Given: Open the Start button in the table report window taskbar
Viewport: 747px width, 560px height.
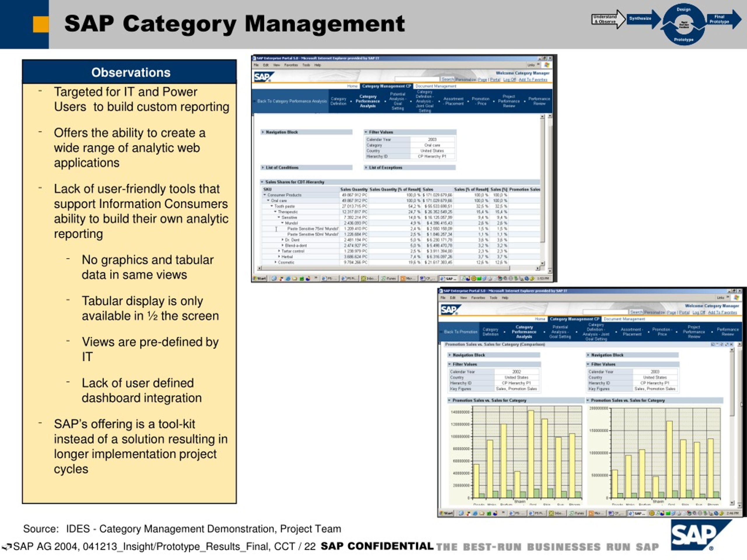Looking at the screenshot, I should tap(260, 279).
